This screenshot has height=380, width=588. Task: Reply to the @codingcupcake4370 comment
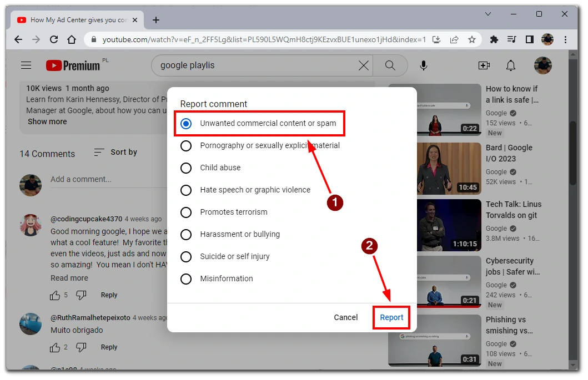[109, 295]
